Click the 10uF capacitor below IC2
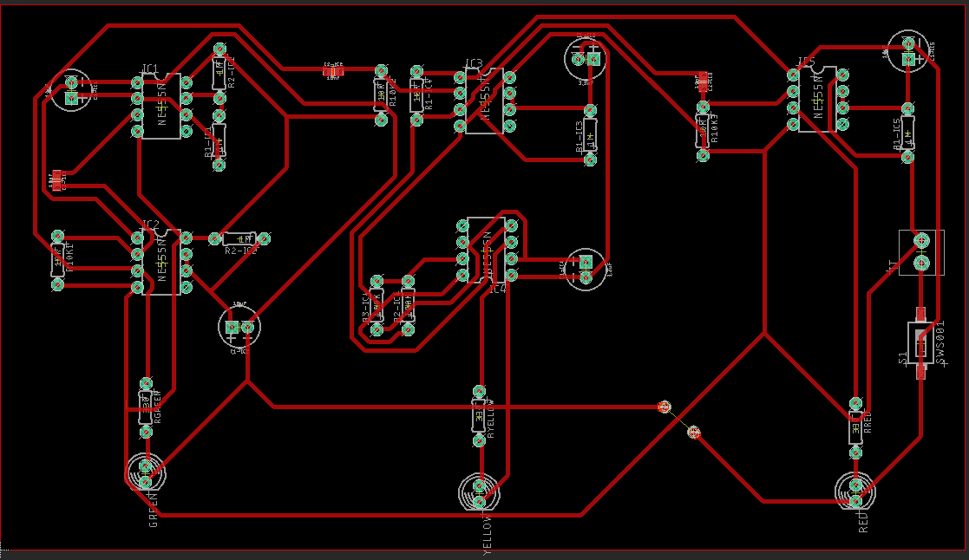This screenshot has width=969, height=560. click(x=239, y=327)
